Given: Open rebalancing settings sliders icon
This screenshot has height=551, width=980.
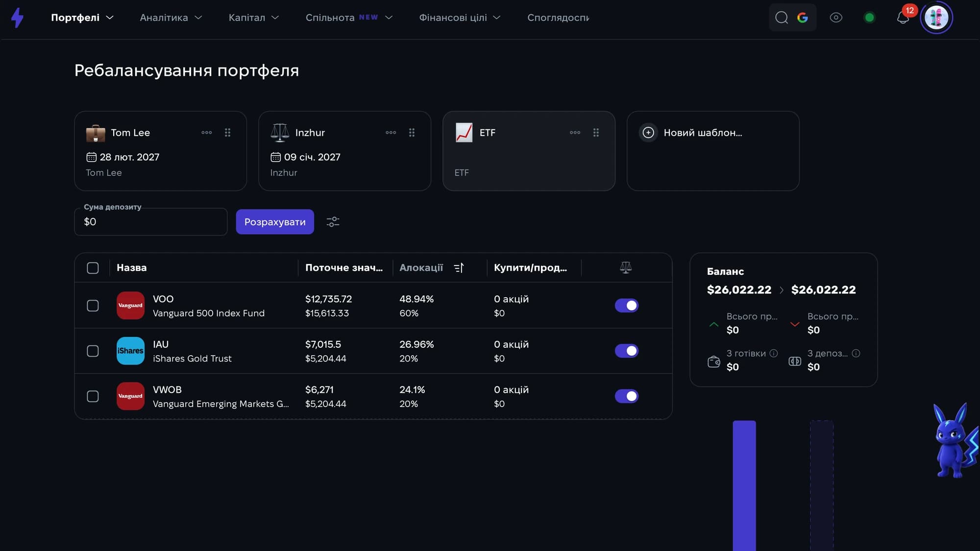Looking at the screenshot, I should [333, 222].
